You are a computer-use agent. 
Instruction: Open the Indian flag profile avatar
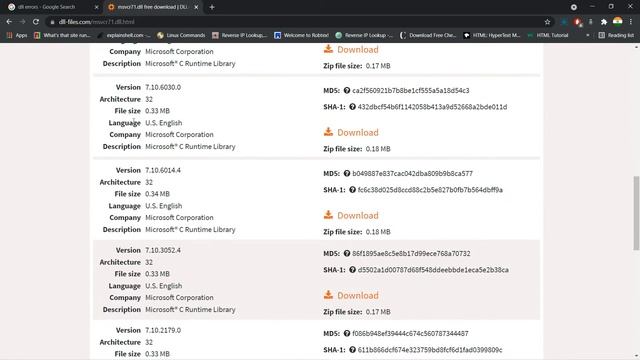click(618, 21)
